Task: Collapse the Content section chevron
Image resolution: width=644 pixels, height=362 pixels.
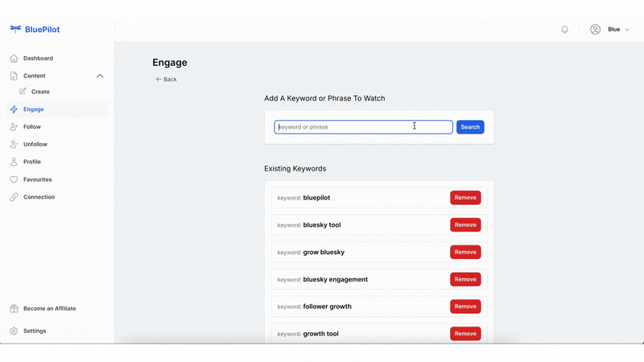Action: pyautogui.click(x=100, y=76)
